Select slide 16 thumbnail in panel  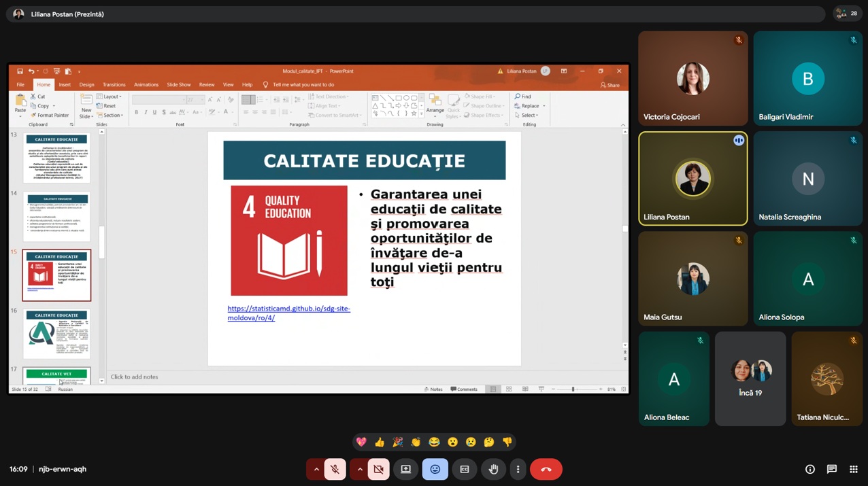click(x=56, y=334)
